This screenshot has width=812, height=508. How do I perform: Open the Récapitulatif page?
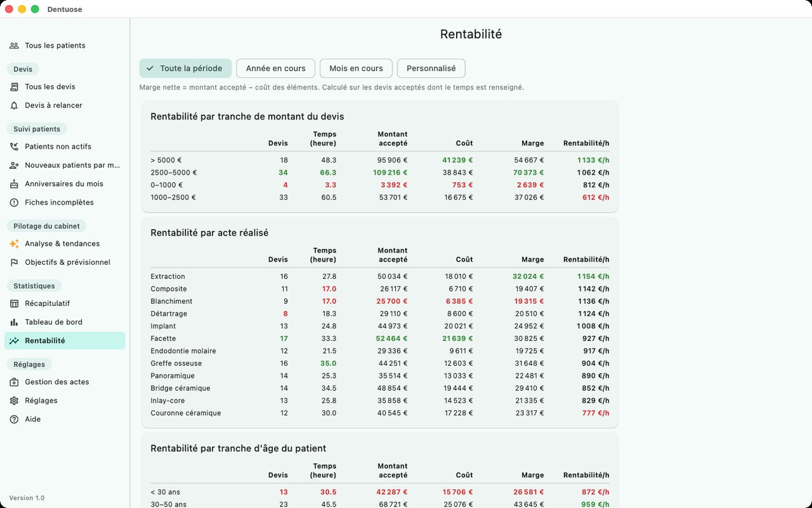pyautogui.click(x=65, y=304)
